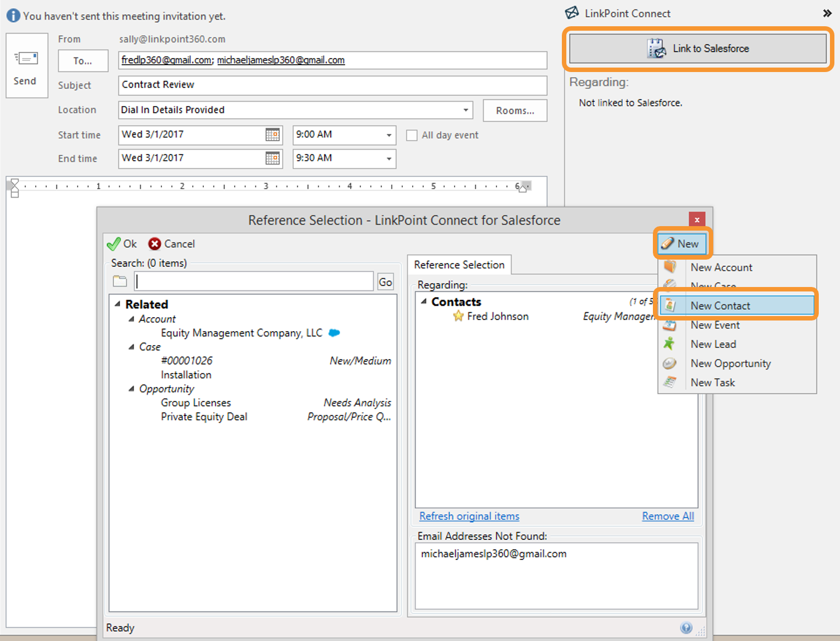The image size is (840, 641).
Task: Click into the Subject field Contract Review
Action: [x=332, y=85]
